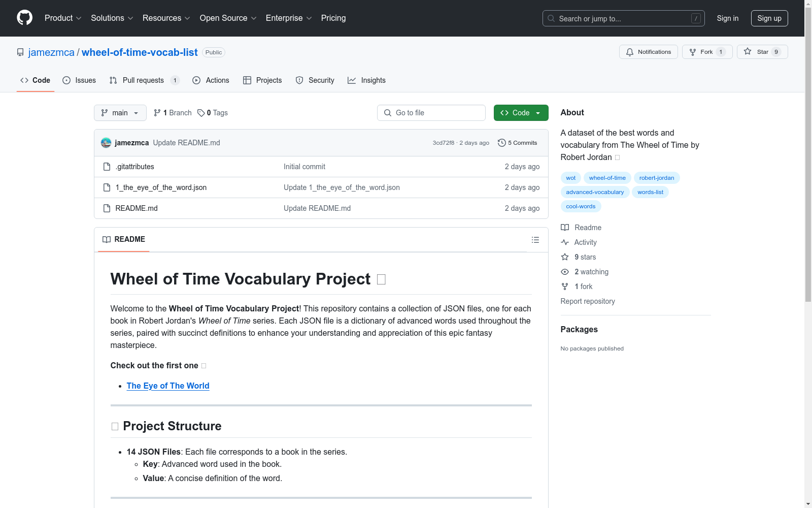Image resolution: width=812 pixels, height=508 pixels.
Task: Click the Issues circle icon
Action: pos(66,80)
